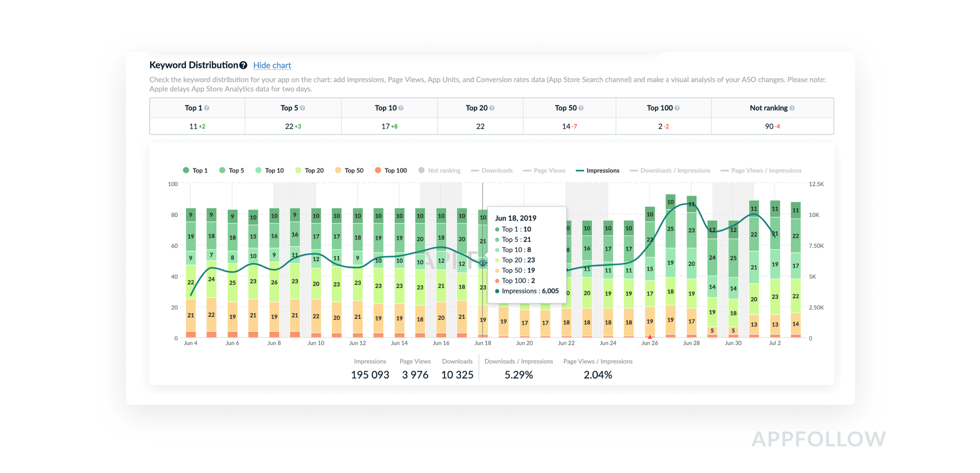Click the Top 10 column info icon
980x473 pixels.
(x=401, y=108)
